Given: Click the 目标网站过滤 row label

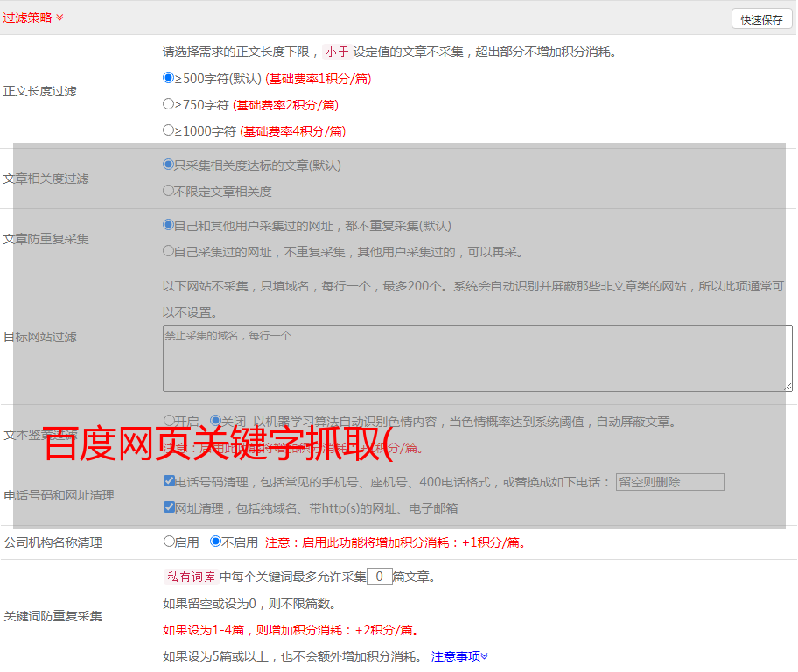Looking at the screenshot, I should click(39, 337).
